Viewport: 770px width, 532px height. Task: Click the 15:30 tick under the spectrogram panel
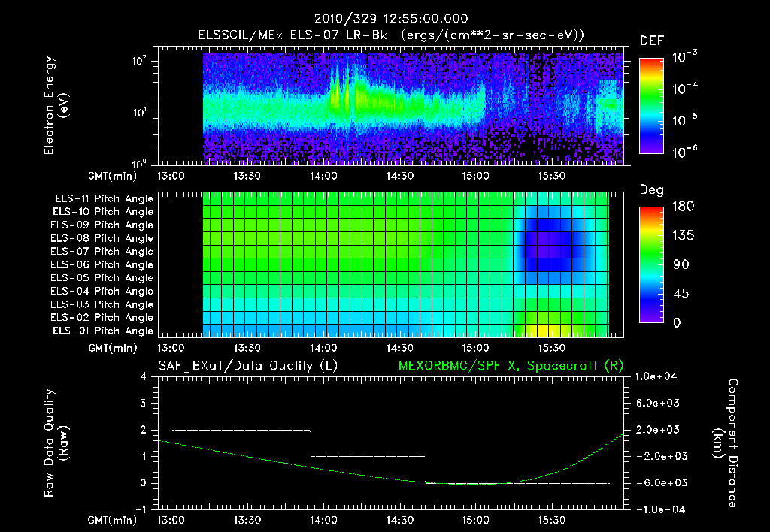[552, 176]
